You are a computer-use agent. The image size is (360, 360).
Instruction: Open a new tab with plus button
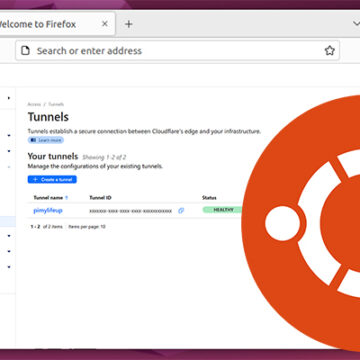(x=129, y=24)
